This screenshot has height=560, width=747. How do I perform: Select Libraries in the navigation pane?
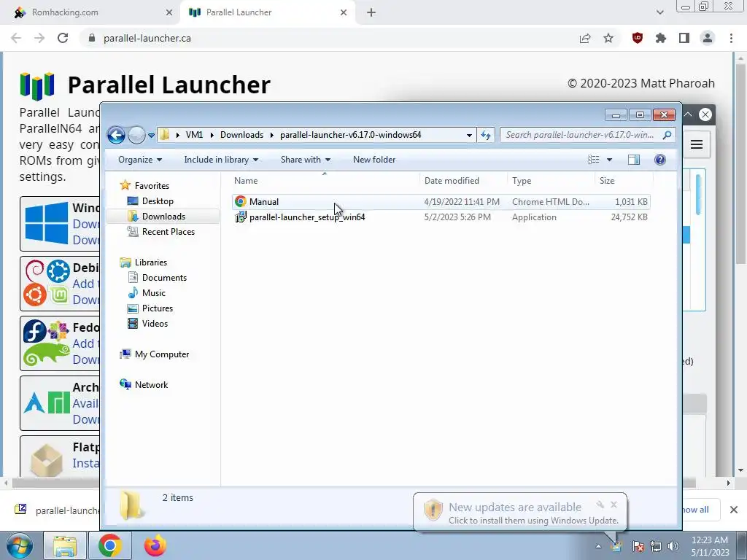pos(150,262)
